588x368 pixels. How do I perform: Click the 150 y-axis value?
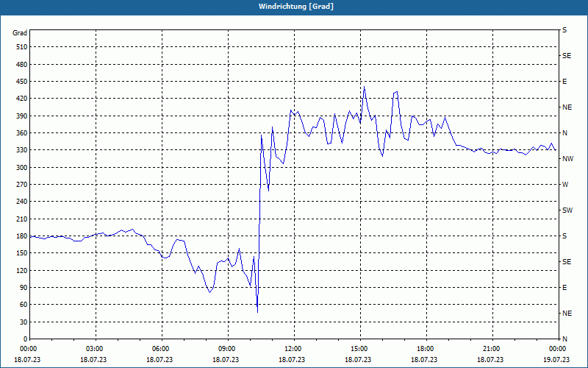(x=22, y=253)
